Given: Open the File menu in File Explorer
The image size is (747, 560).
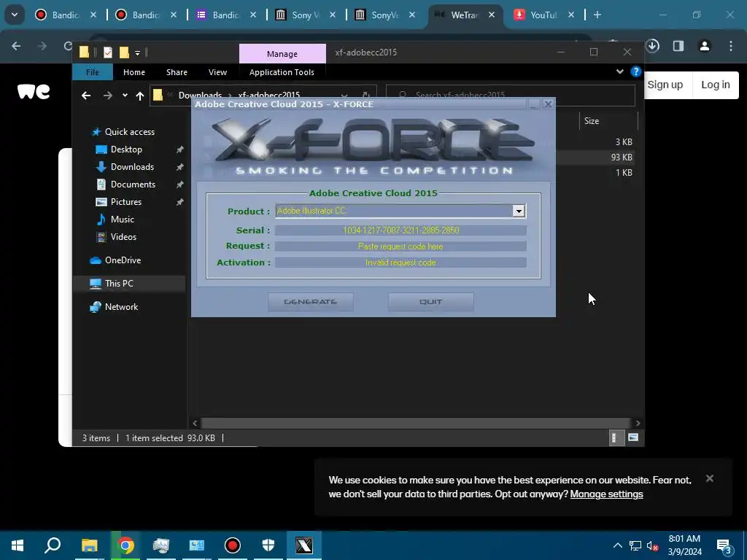Looking at the screenshot, I should tap(93, 72).
